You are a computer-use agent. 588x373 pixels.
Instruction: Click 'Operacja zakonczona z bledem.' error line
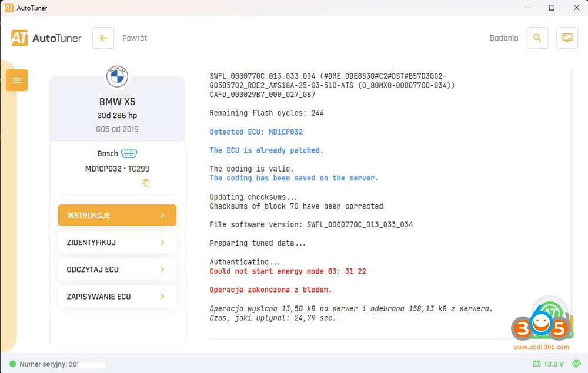[x=270, y=290]
